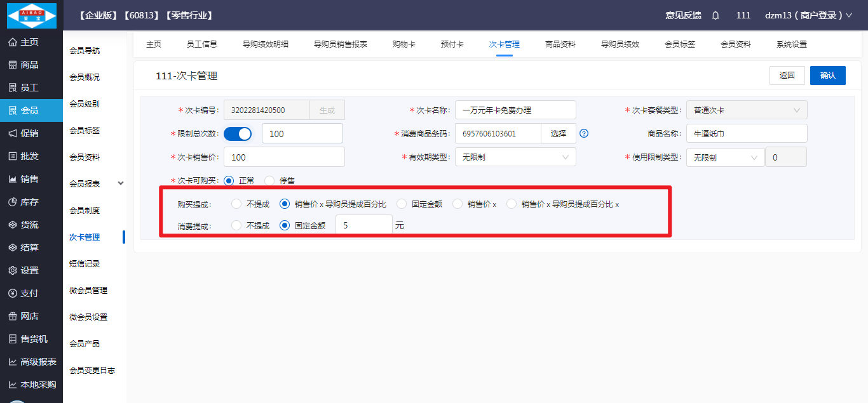Select the 停售 radio option
868x403 pixels.
click(x=269, y=181)
